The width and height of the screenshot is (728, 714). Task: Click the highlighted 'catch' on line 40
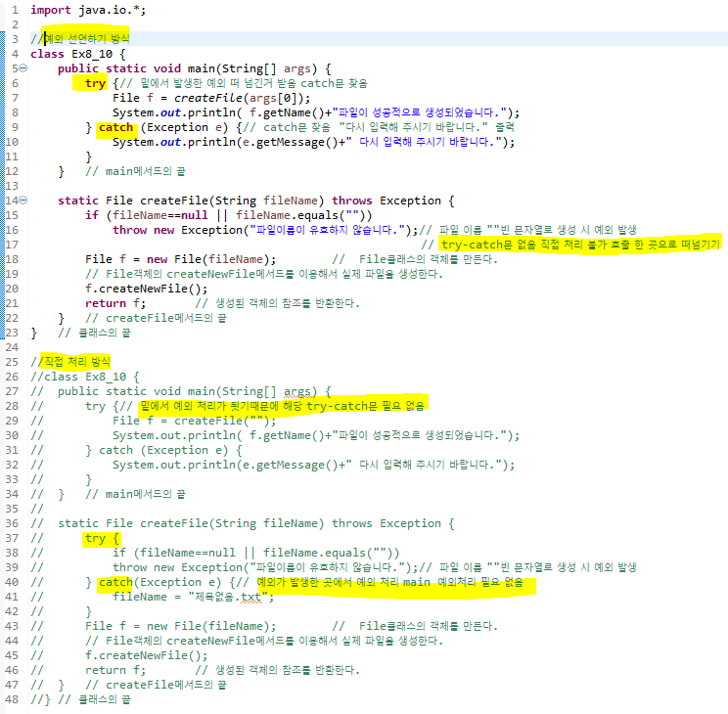(116, 582)
